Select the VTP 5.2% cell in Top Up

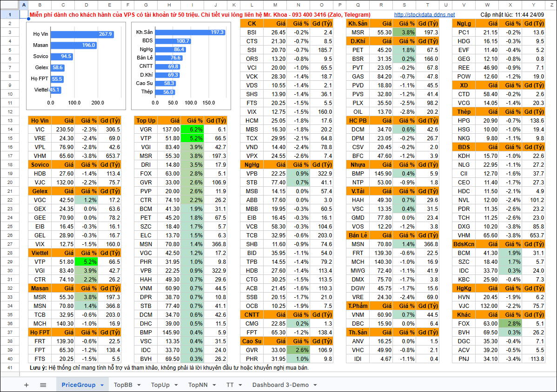[192, 138]
